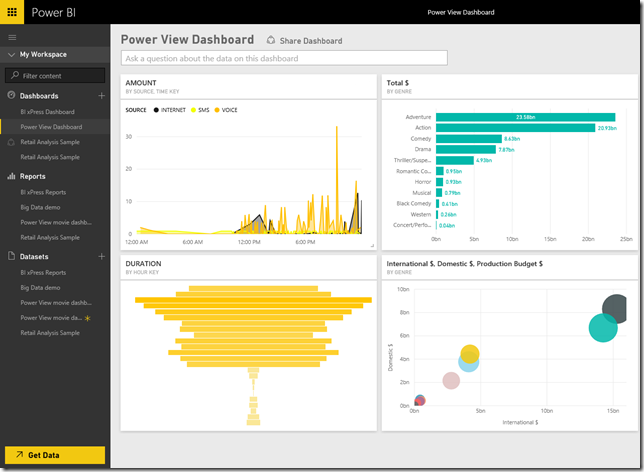Click the Thriller/Suspe... bar 4.93bn

455,160
